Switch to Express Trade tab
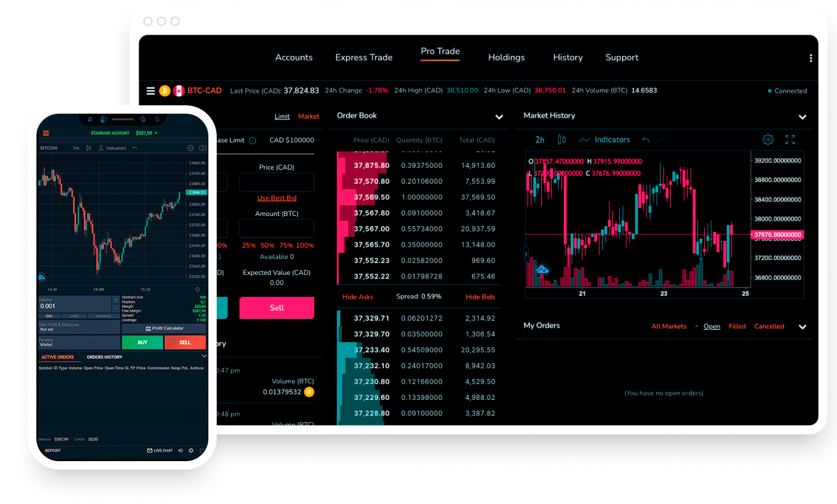 [364, 58]
